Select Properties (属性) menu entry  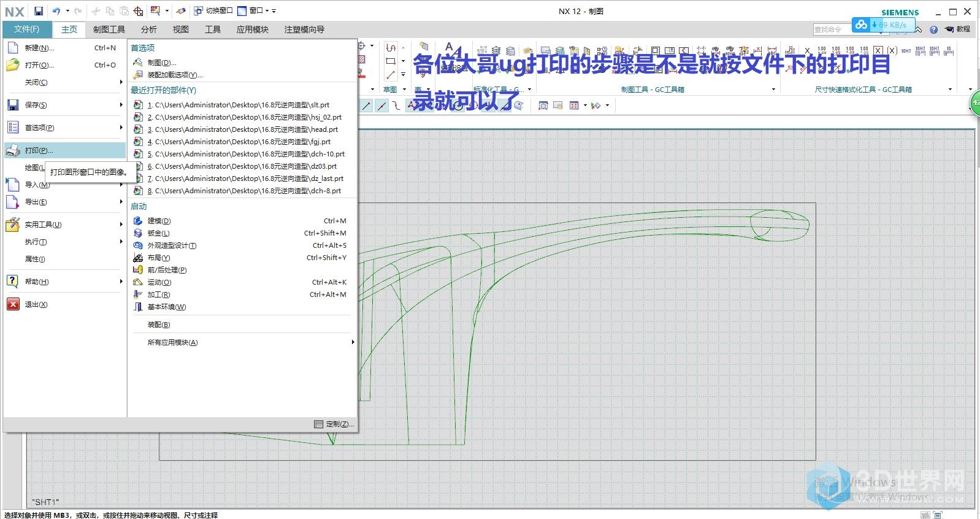65,259
